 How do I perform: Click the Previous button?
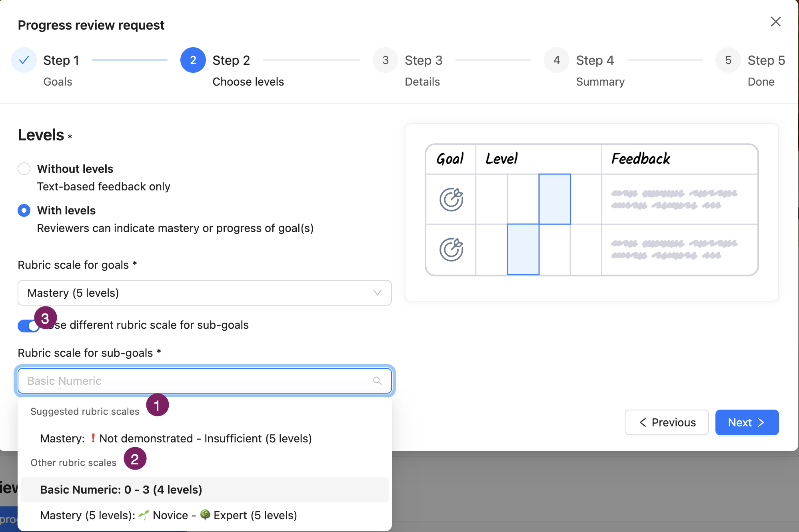tap(667, 422)
